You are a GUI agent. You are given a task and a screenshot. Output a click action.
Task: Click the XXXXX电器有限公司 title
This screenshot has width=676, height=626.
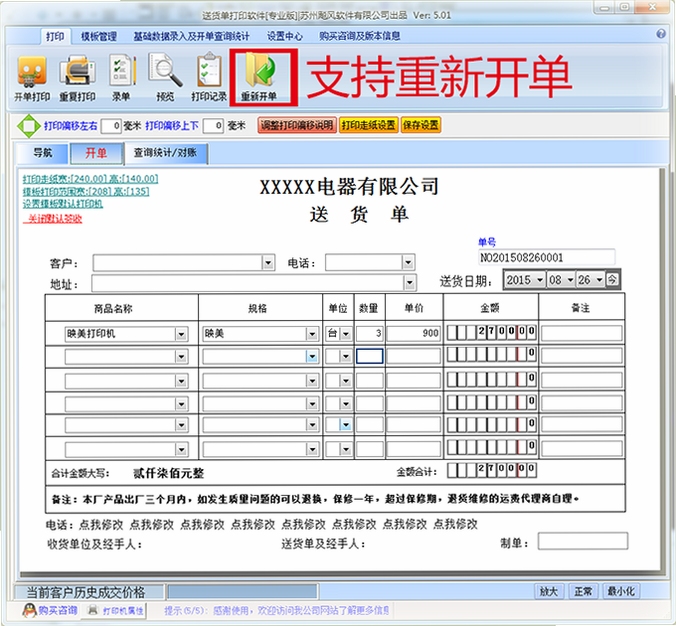pos(349,187)
